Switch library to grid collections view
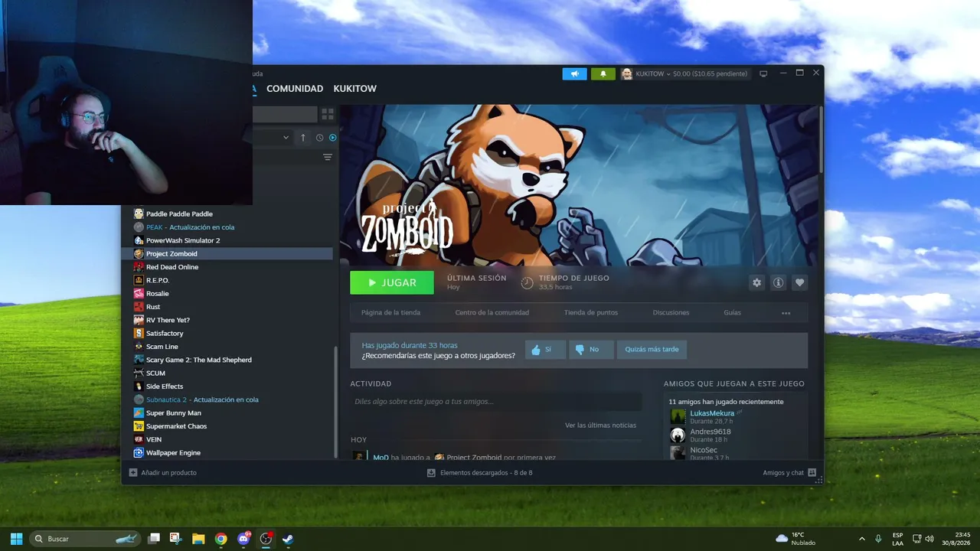Image resolution: width=980 pixels, height=551 pixels. coord(328,114)
